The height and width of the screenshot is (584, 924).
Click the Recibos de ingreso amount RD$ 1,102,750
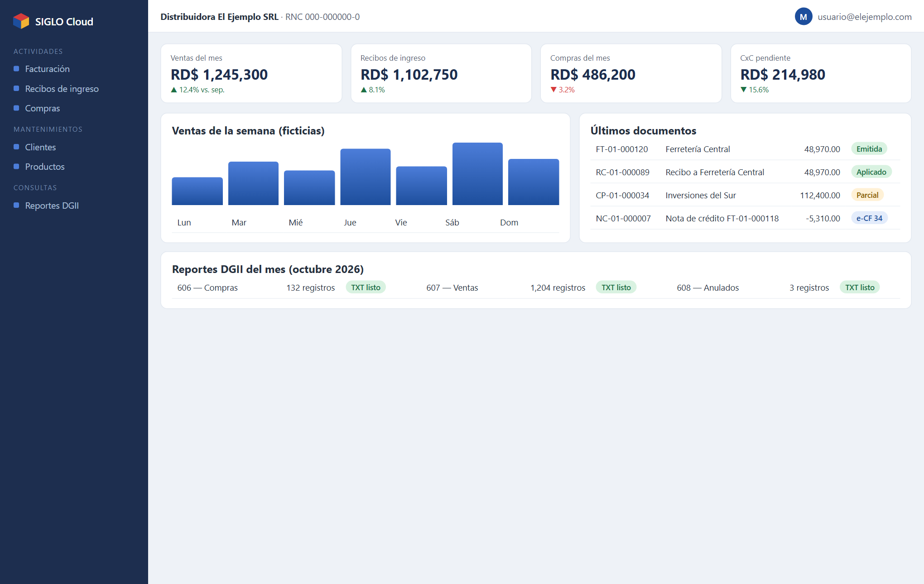[x=409, y=75]
